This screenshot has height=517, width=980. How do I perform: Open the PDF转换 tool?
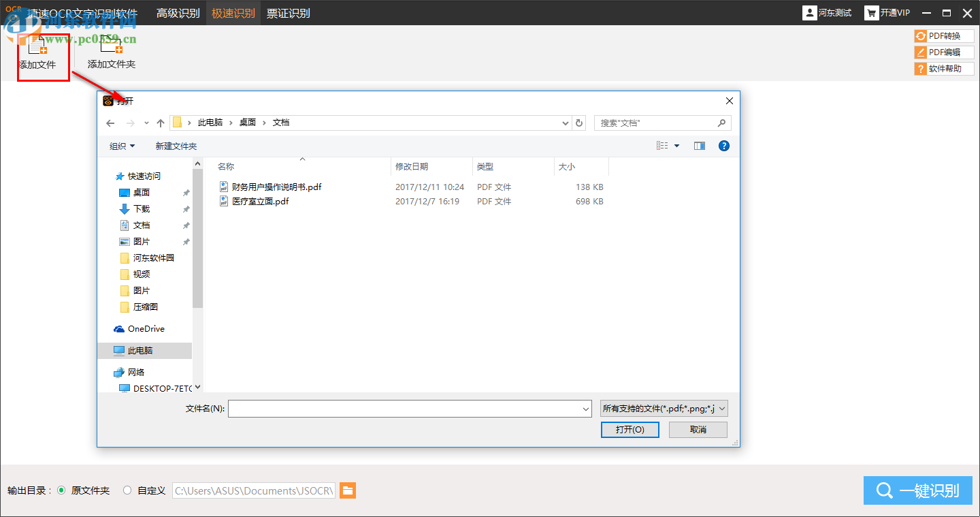click(943, 35)
